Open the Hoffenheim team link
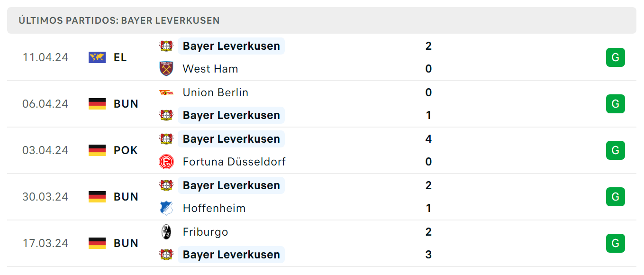Image resolution: width=644 pixels, height=275 pixels. tap(214, 208)
